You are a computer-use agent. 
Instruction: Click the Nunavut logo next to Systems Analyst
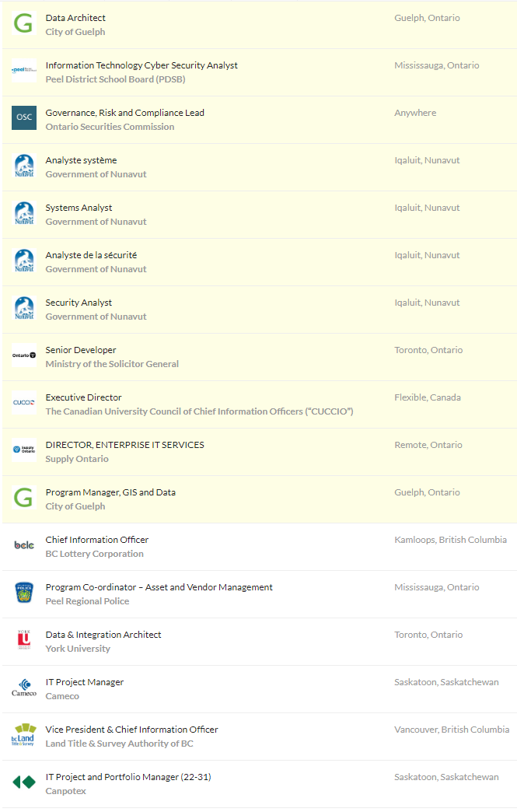pyautogui.click(x=24, y=214)
